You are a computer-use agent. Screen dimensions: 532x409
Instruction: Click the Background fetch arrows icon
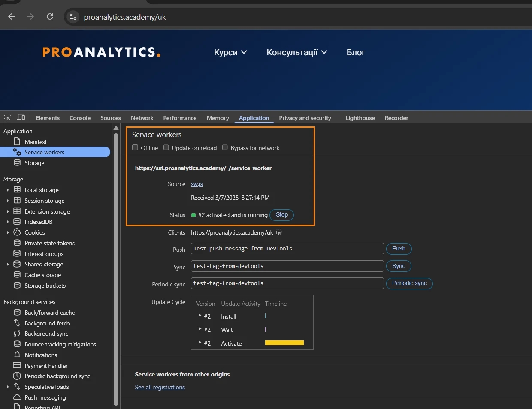click(x=17, y=323)
